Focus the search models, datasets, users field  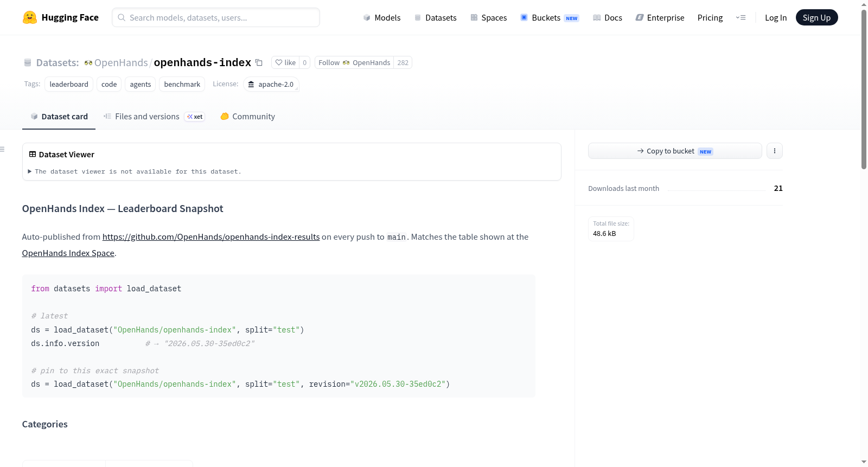click(x=216, y=17)
